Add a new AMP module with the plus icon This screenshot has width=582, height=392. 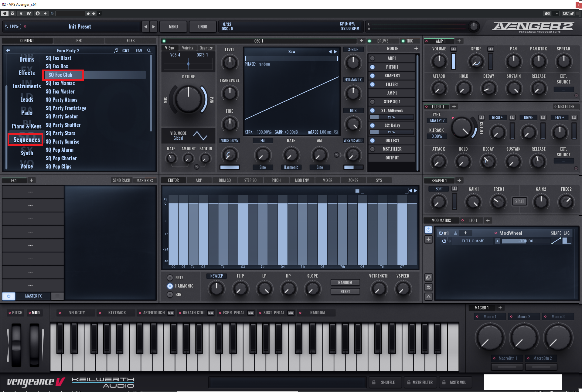coord(459,41)
